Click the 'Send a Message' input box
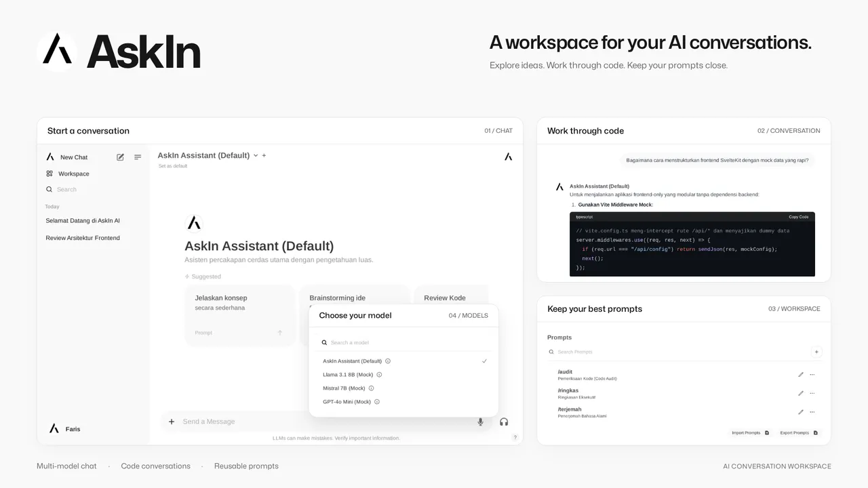 (x=325, y=422)
